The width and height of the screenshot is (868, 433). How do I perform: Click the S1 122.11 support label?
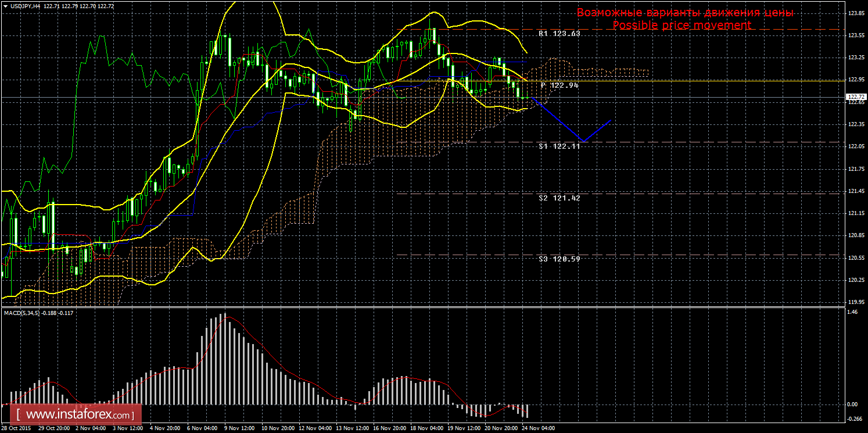(559, 146)
